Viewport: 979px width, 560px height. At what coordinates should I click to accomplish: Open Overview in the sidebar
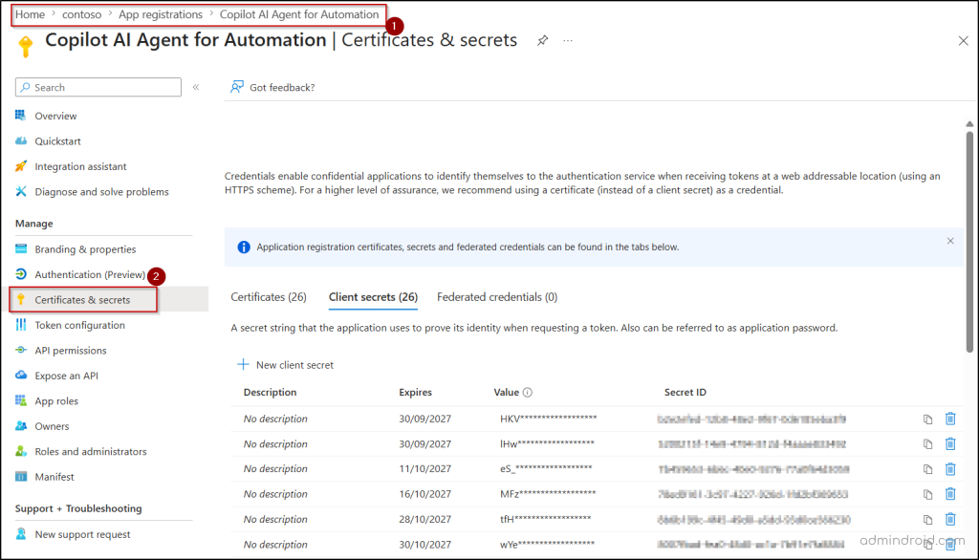(x=55, y=117)
